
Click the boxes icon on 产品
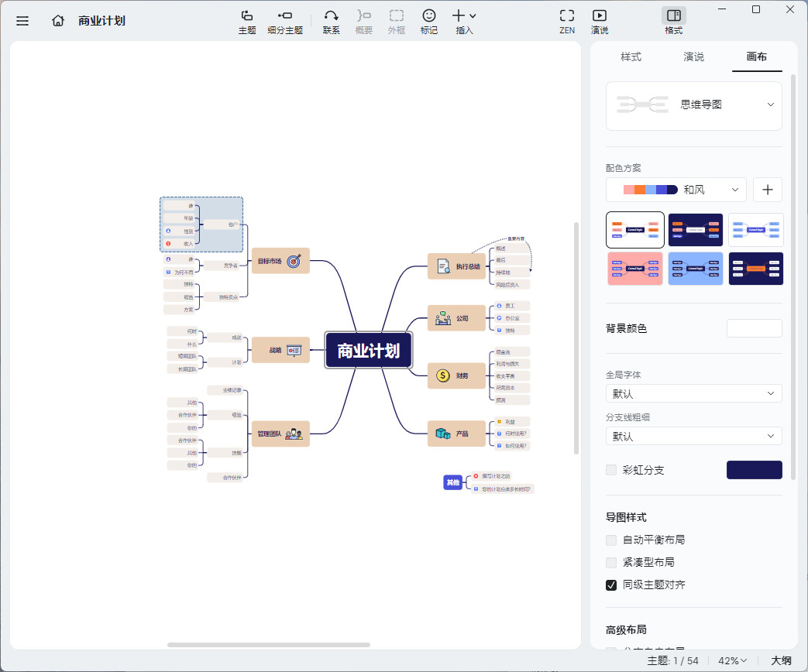[442, 434]
